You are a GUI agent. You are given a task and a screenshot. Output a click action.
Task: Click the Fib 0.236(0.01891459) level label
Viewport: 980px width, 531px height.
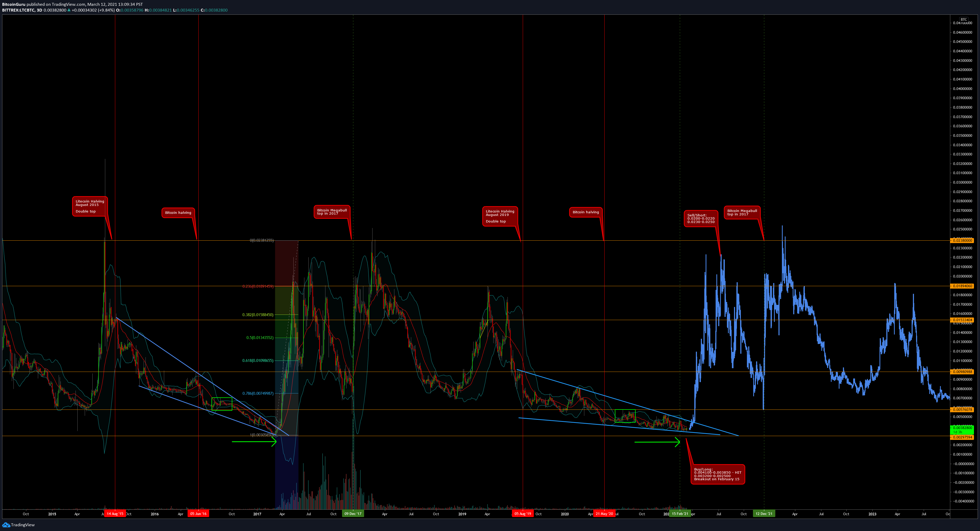tap(258, 286)
